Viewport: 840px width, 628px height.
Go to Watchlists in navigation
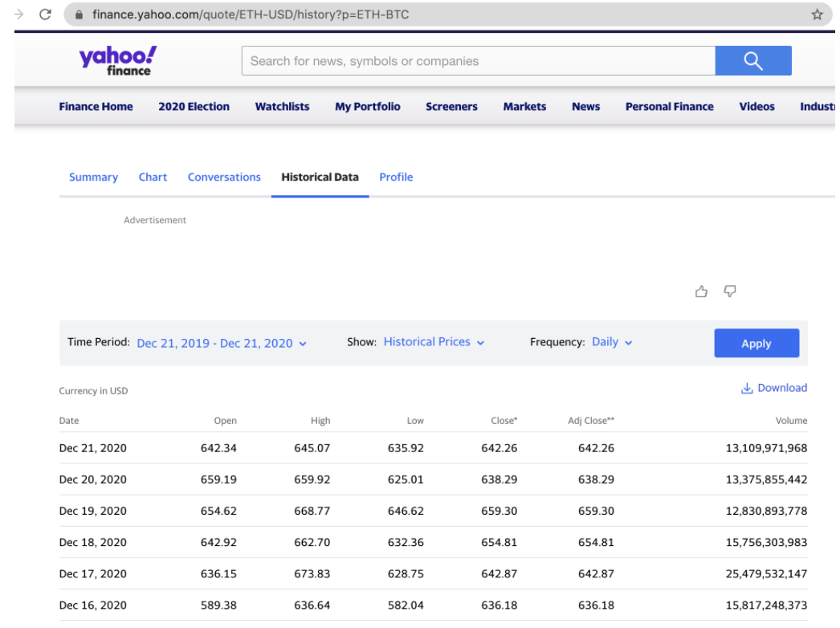[283, 107]
